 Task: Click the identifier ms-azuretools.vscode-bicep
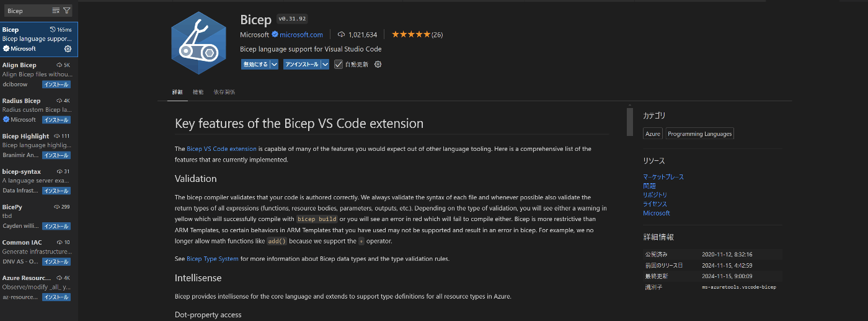(x=739, y=287)
